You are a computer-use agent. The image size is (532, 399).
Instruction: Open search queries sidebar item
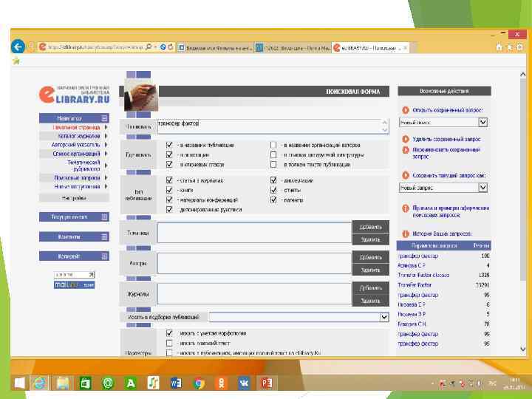pyautogui.click(x=77, y=177)
